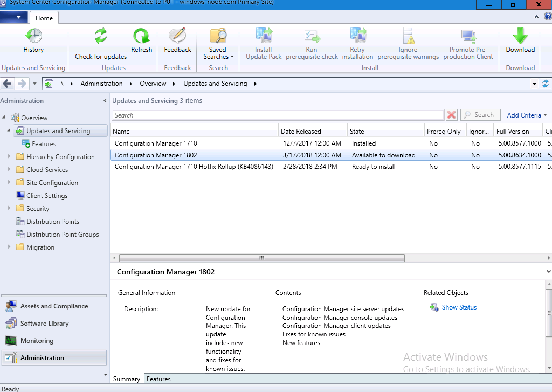Click the green Download arrow
552x392 pixels.
tap(520, 36)
